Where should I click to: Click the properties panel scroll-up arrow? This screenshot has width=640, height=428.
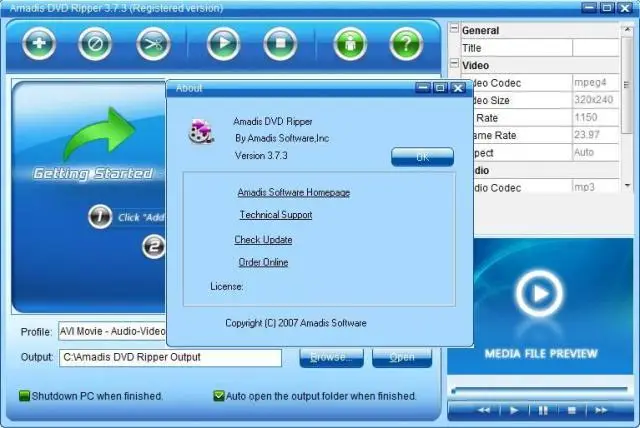tap(627, 29)
